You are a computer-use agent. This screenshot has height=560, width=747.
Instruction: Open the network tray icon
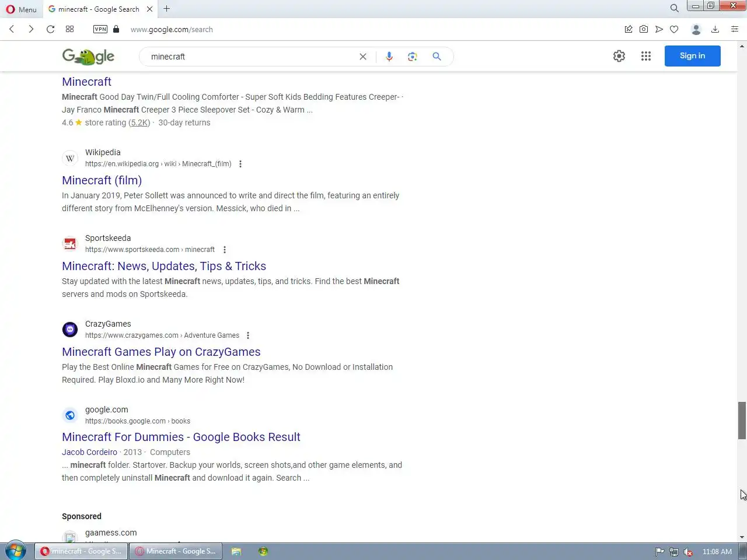[674, 551]
